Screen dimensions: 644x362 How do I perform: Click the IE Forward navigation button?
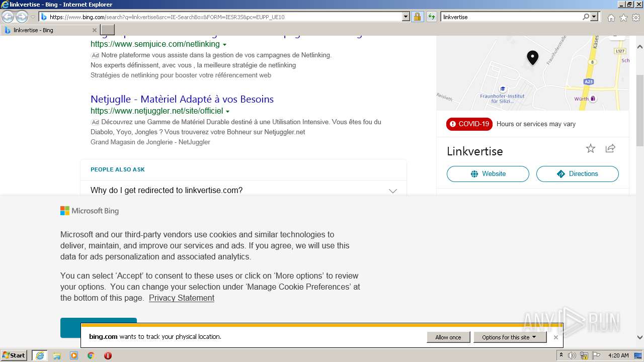tap(22, 17)
